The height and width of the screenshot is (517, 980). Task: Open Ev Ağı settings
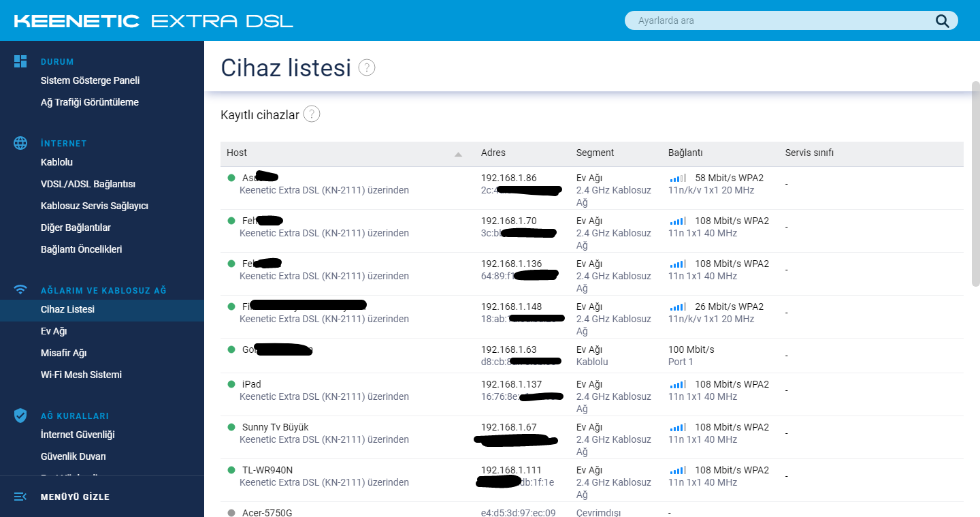[x=54, y=331]
